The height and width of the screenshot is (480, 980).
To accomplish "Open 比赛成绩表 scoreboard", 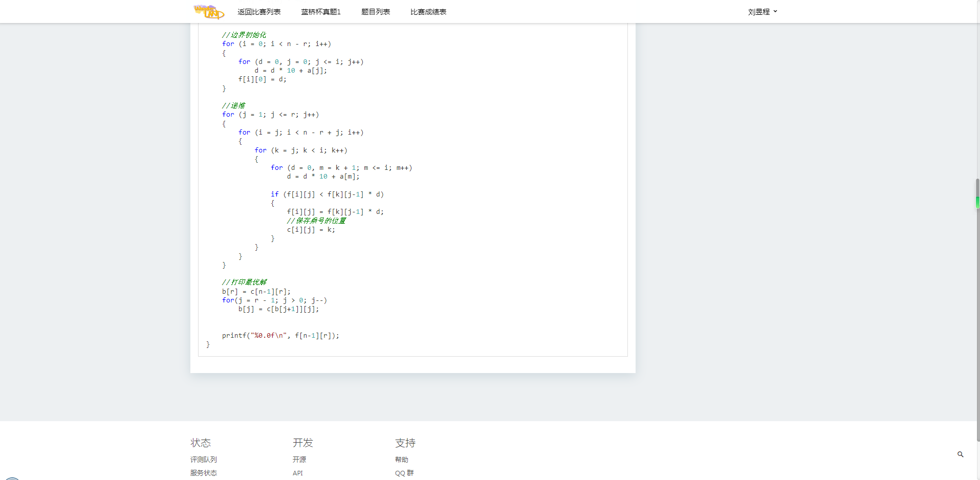I will pos(428,12).
